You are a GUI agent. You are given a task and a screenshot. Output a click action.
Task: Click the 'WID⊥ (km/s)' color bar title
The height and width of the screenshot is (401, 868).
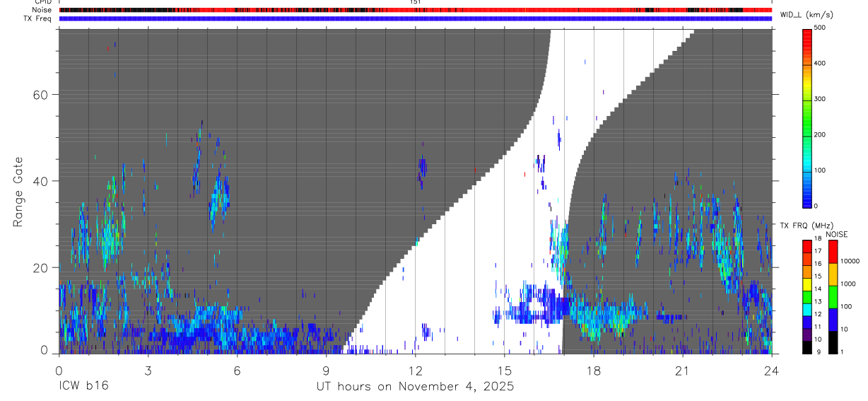pyautogui.click(x=807, y=15)
